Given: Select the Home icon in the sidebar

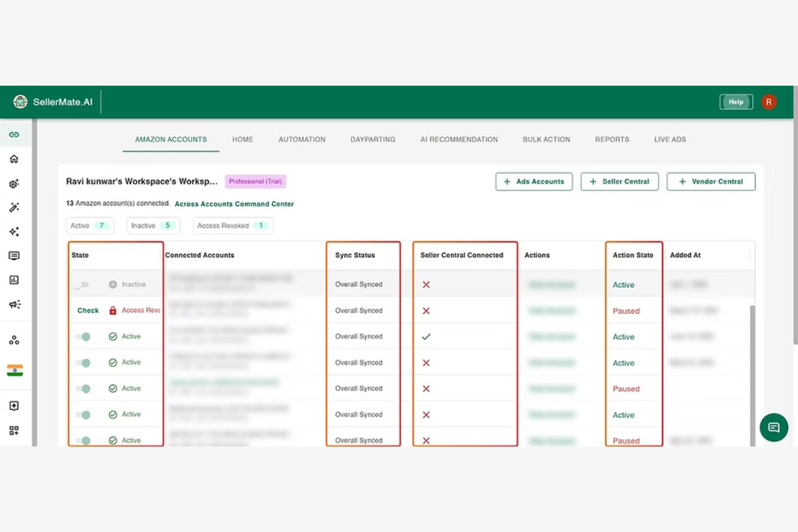Looking at the screenshot, I should [14, 158].
